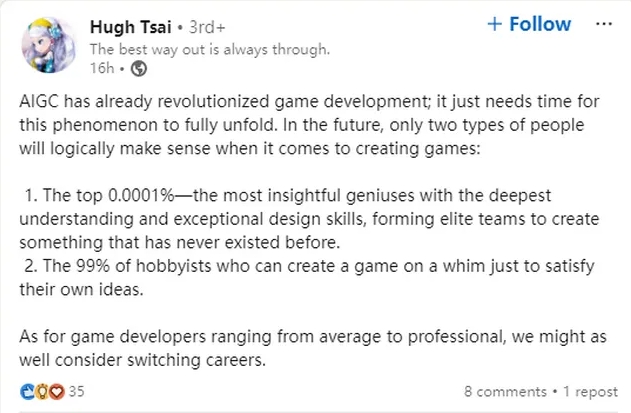631x413 pixels.
Task: View the 1 repost link
Action: tap(590, 392)
